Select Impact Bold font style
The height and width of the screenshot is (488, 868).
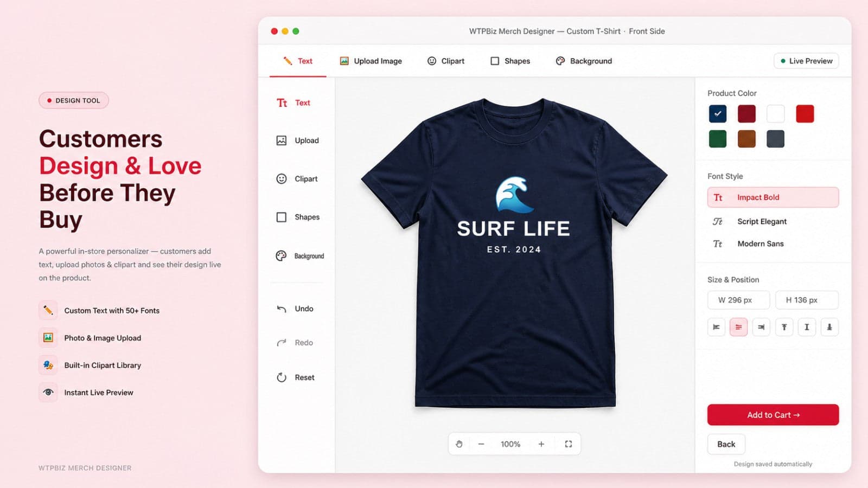(773, 197)
